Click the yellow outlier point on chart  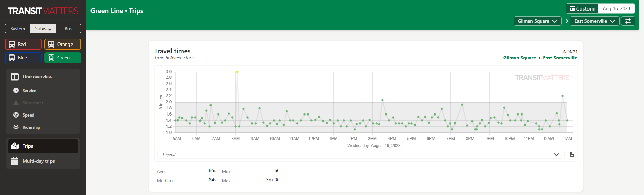click(237, 72)
